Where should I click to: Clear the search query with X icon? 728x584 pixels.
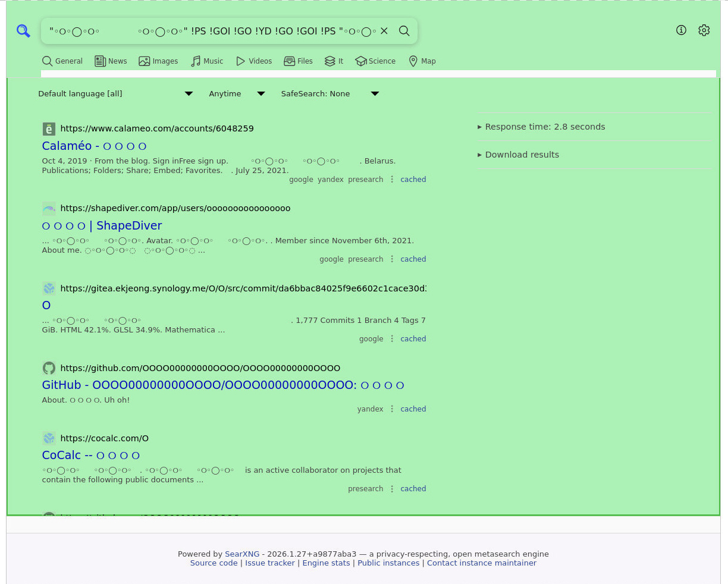click(384, 31)
